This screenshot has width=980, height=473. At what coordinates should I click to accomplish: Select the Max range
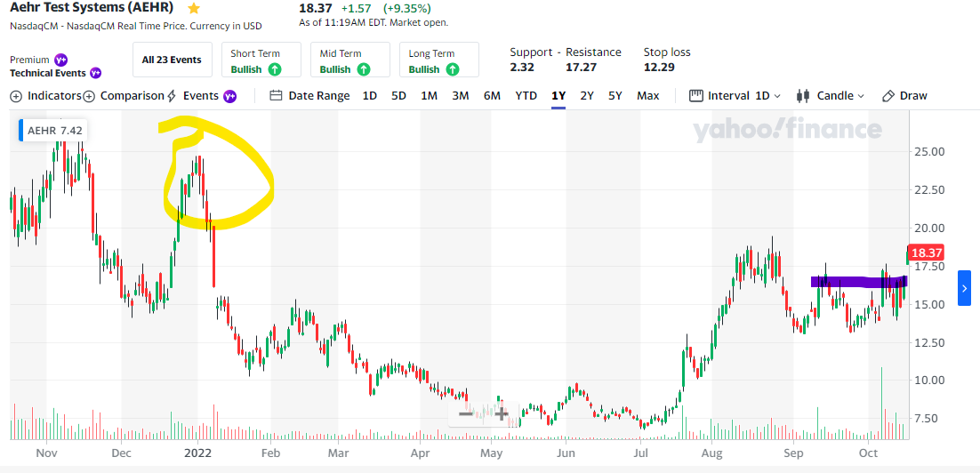click(x=648, y=96)
